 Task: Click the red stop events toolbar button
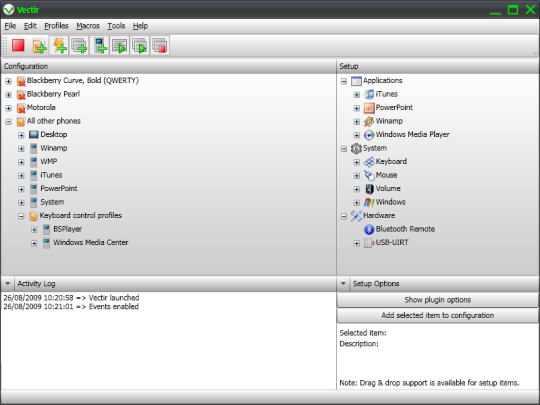pyautogui.click(x=18, y=45)
